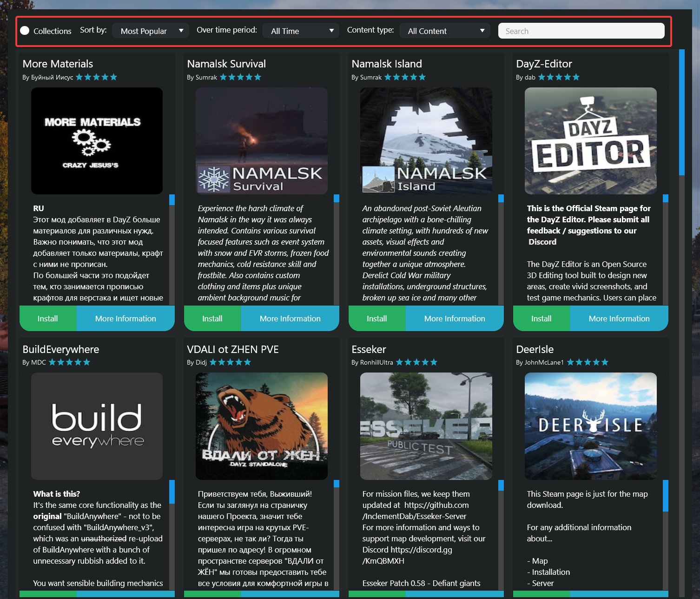This screenshot has height=599, width=700.
Task: Open the Sort by Most Popular dropdown
Action: point(150,31)
